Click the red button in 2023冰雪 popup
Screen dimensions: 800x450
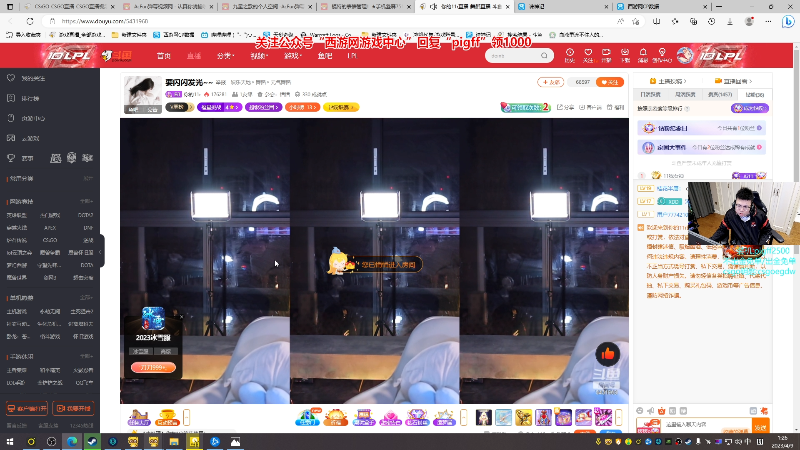pyautogui.click(x=153, y=367)
